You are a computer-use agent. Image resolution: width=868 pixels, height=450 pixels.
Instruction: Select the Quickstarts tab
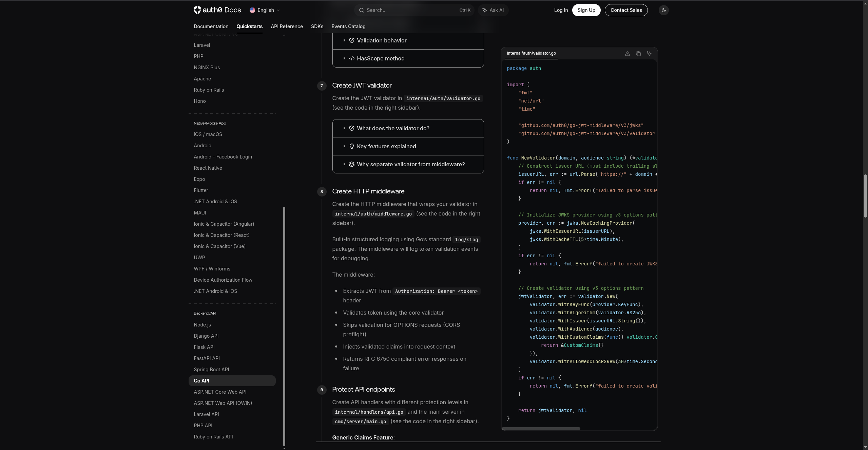tap(249, 26)
